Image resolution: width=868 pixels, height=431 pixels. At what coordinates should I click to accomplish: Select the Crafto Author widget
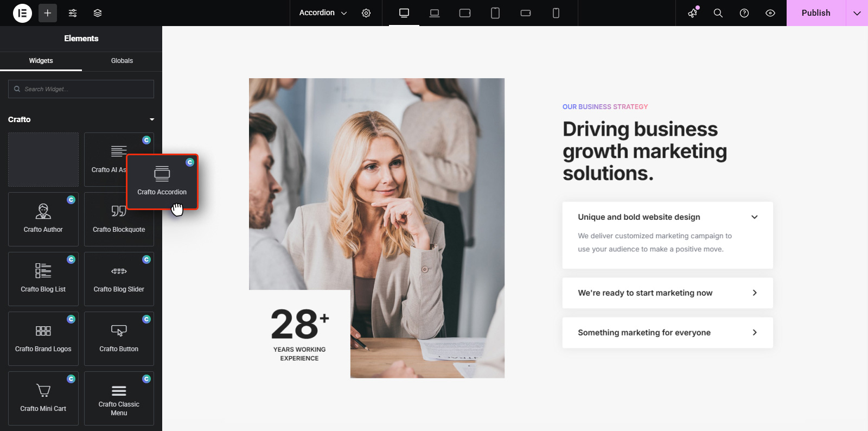click(43, 219)
